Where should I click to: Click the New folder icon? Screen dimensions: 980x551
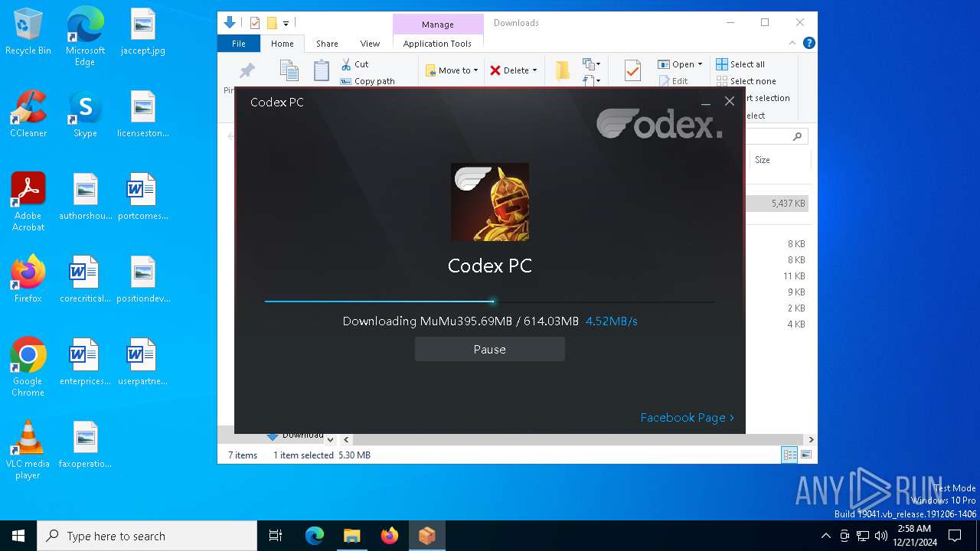click(x=563, y=70)
